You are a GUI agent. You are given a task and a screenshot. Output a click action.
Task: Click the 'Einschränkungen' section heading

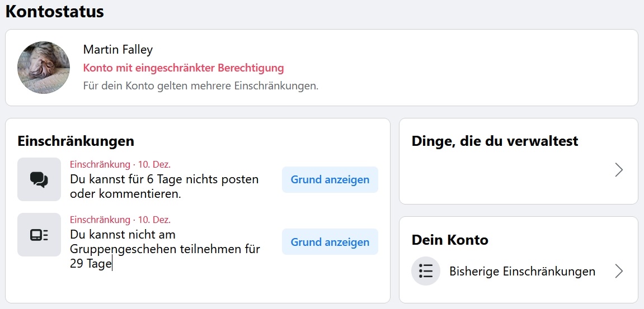(76, 141)
